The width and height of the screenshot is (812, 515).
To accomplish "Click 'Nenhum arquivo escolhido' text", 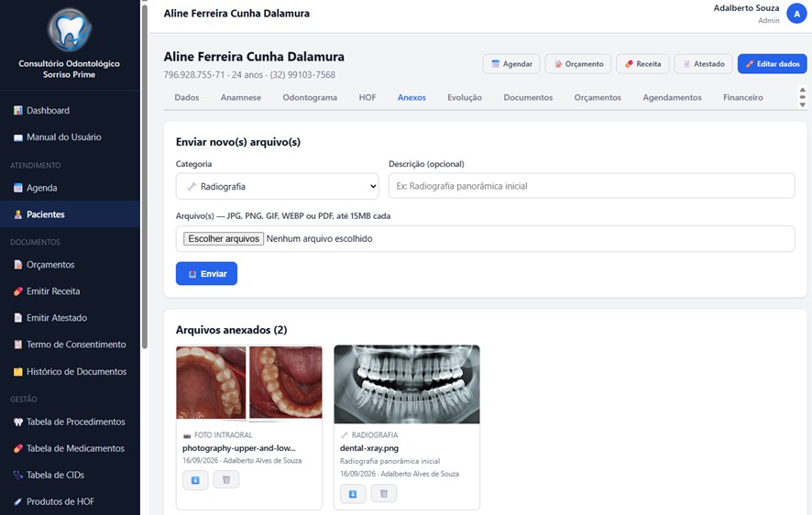I will pos(320,238).
